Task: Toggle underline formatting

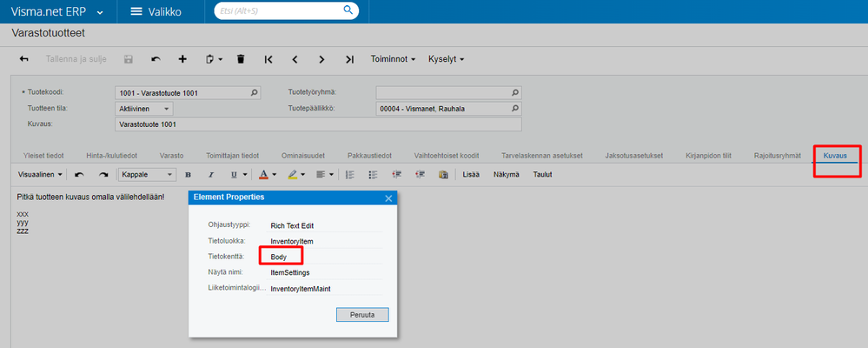Action: [x=234, y=175]
